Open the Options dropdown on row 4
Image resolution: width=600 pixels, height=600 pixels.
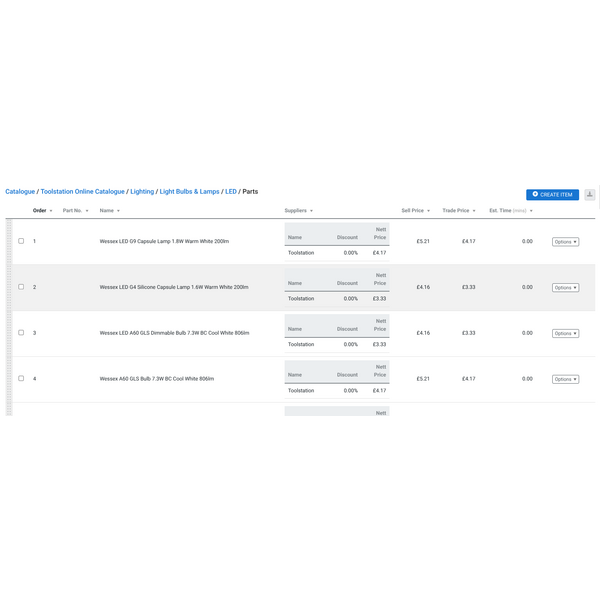pyautogui.click(x=565, y=379)
